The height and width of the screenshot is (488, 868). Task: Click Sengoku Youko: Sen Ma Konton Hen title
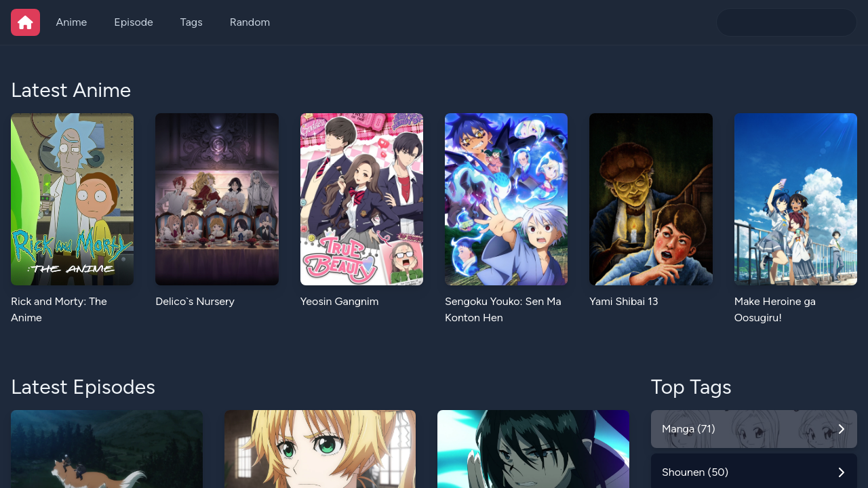click(503, 310)
